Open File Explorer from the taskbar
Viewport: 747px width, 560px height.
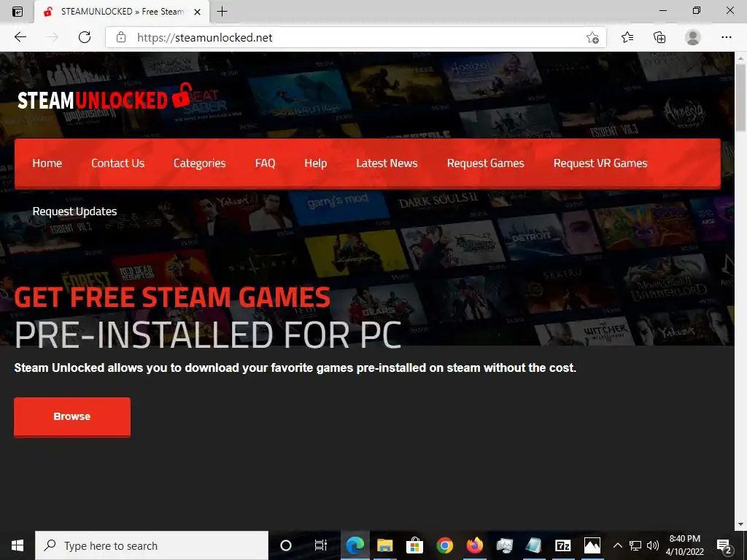pos(385,545)
